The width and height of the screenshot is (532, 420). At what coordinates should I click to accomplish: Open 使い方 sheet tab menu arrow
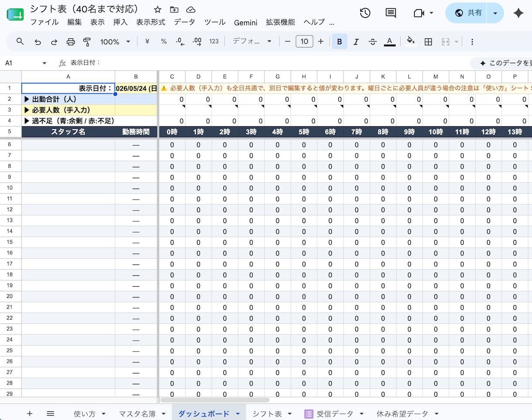[104, 413]
